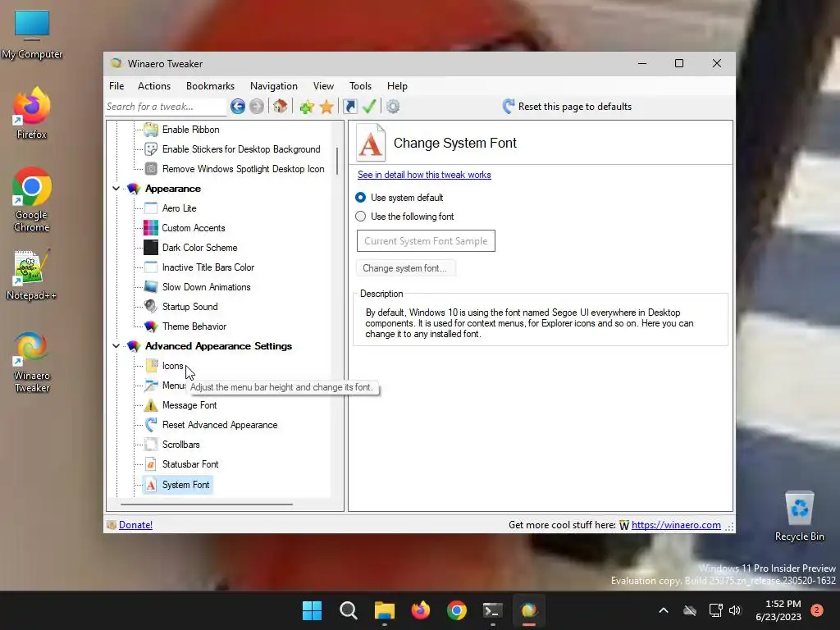The width and height of the screenshot is (840, 630).
Task: Open the View menu
Action: tap(323, 85)
